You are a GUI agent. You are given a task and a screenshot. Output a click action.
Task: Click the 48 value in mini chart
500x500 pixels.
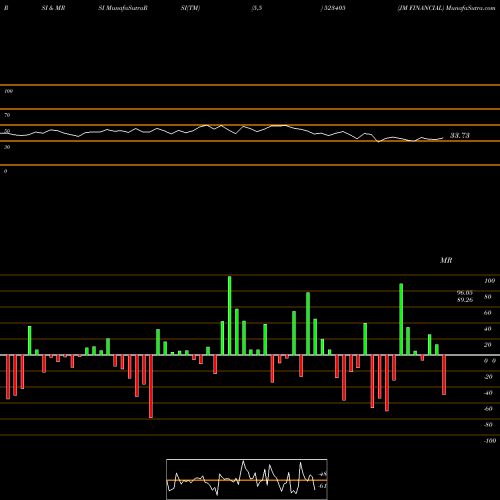323,474
